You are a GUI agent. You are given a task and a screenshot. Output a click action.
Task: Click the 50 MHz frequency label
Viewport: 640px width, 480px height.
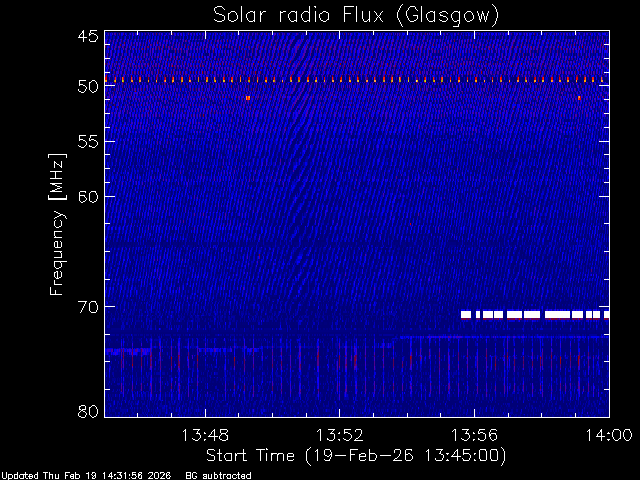(x=88, y=87)
